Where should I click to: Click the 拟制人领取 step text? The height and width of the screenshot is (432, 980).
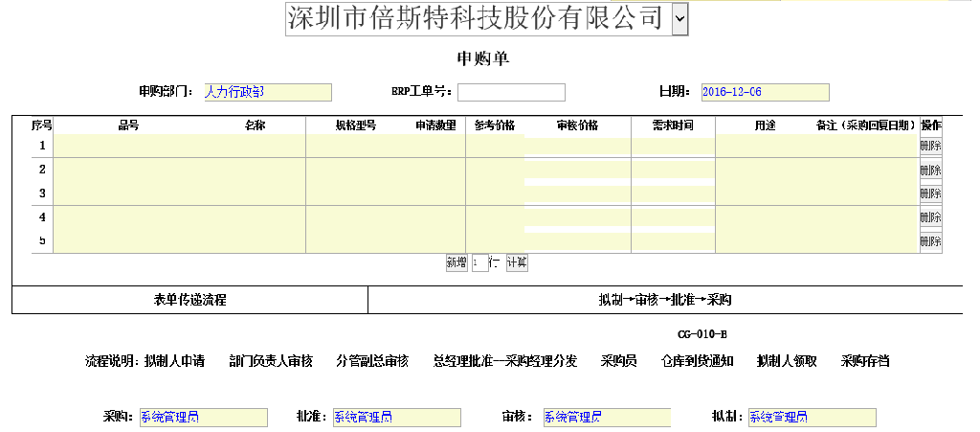(787, 361)
